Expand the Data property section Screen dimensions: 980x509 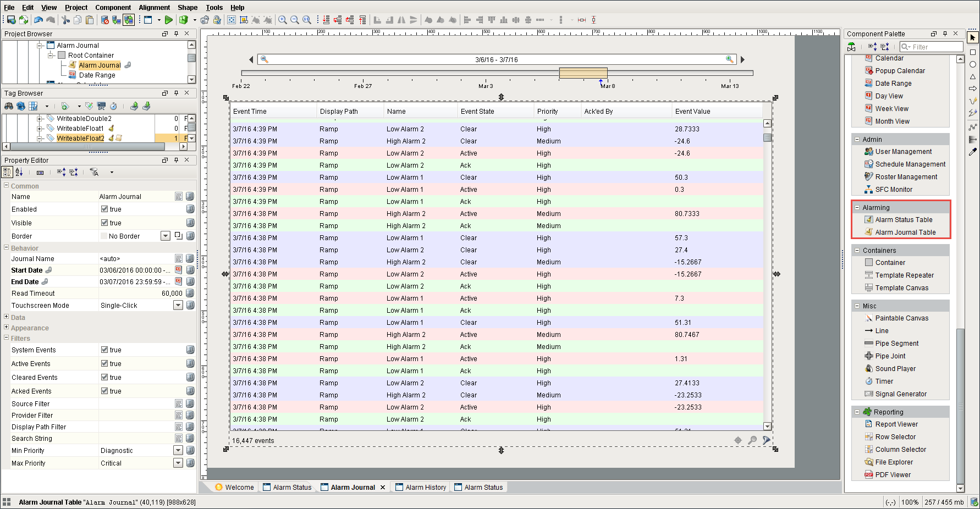(x=5, y=317)
